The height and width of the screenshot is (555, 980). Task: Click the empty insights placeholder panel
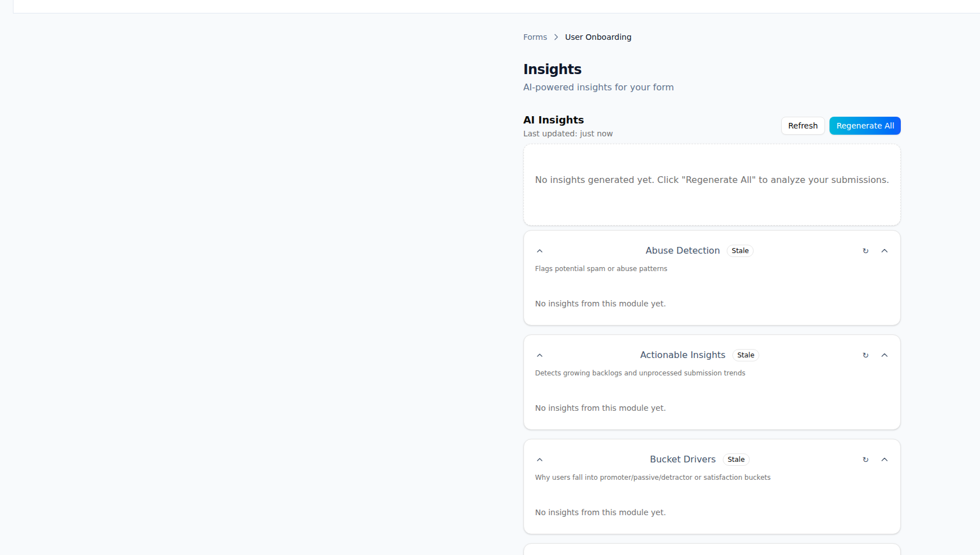(x=712, y=185)
